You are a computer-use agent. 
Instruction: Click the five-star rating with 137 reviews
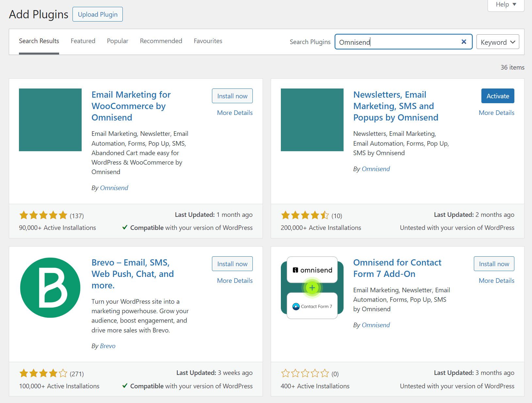[43, 215]
